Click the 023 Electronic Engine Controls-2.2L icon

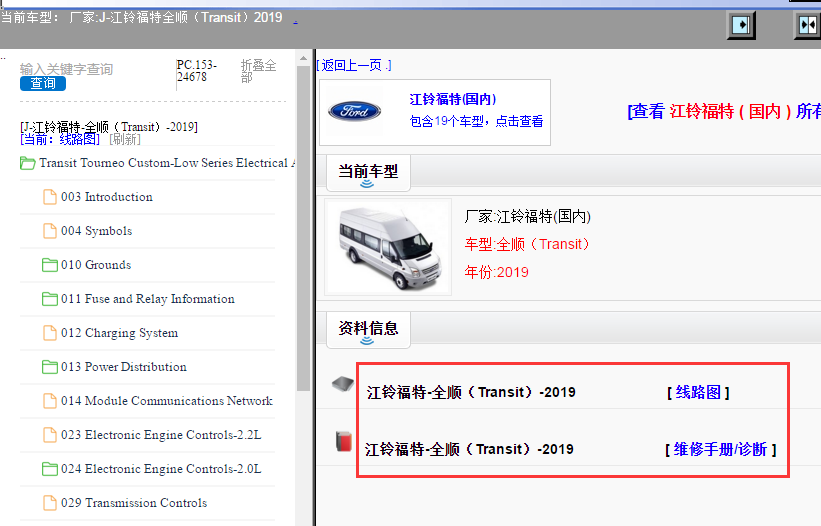tap(50, 435)
